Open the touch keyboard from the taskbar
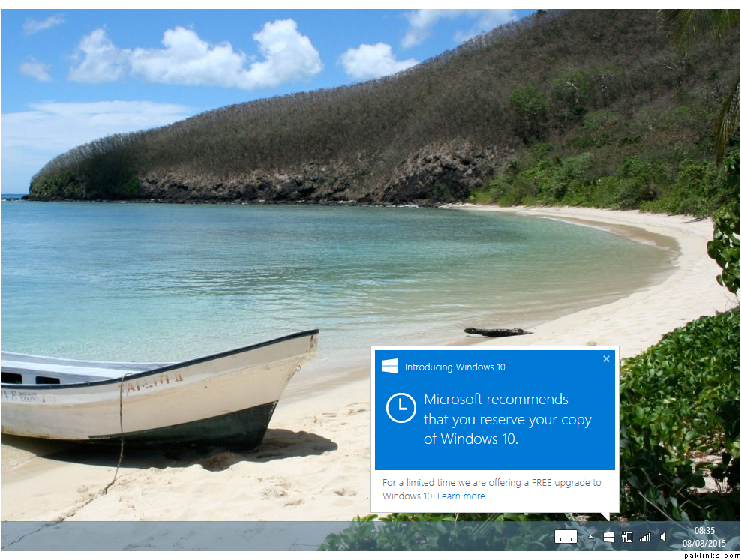Screen dimensions: 741x560 (x=565, y=537)
